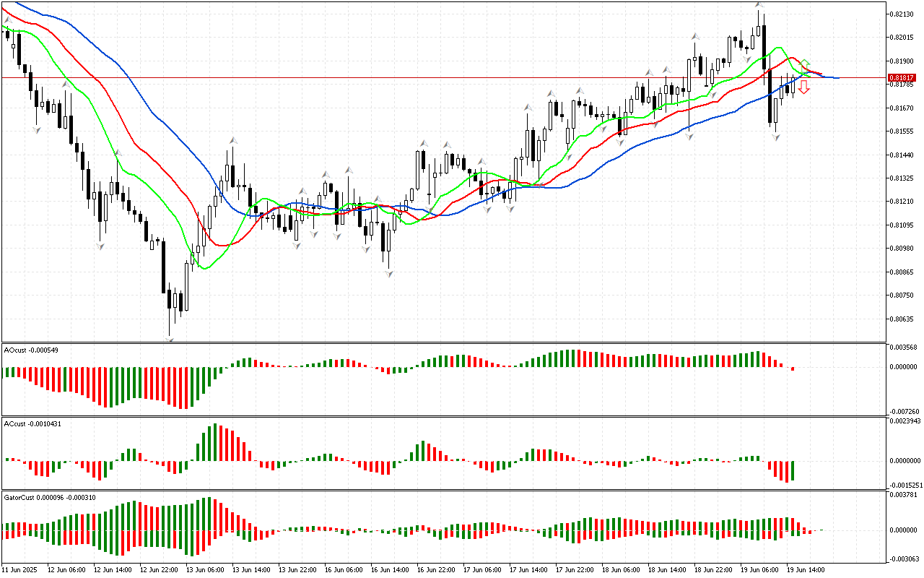Select the fractal marker below the lowest candle
This screenshot has width=924, height=578.
click(170, 339)
